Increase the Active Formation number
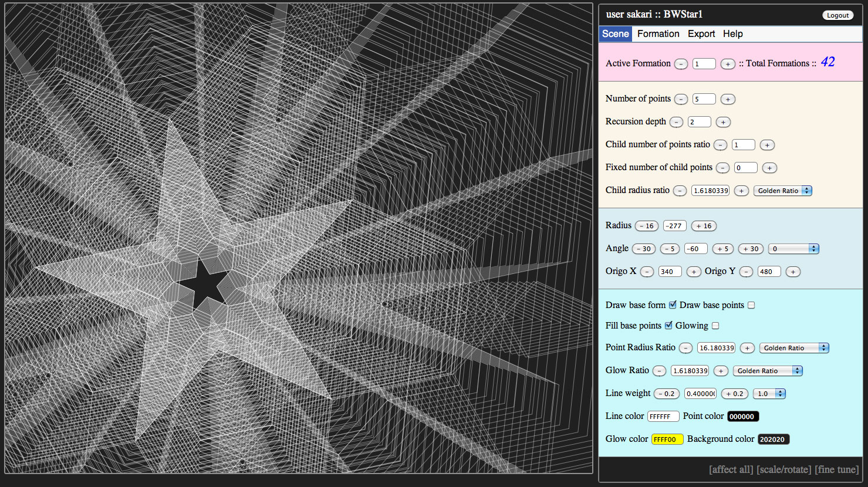 728,64
